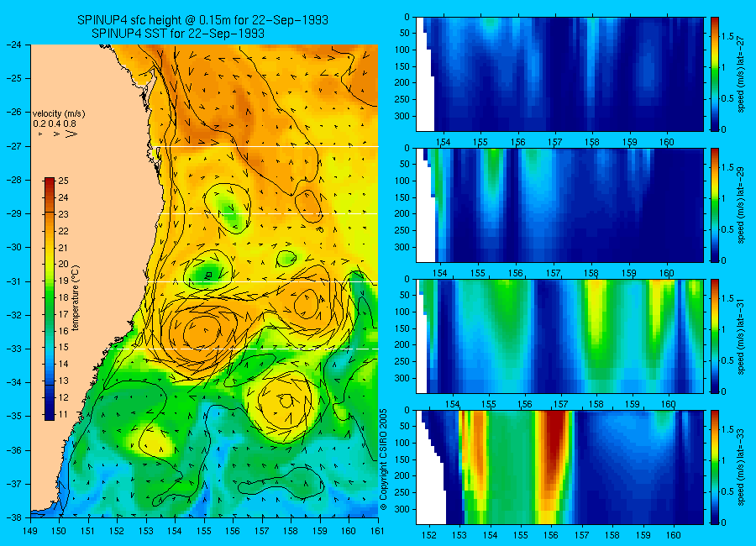Select the 'velocity (m/s)' legend label
The width and height of the screenshot is (756, 546).
point(59,114)
